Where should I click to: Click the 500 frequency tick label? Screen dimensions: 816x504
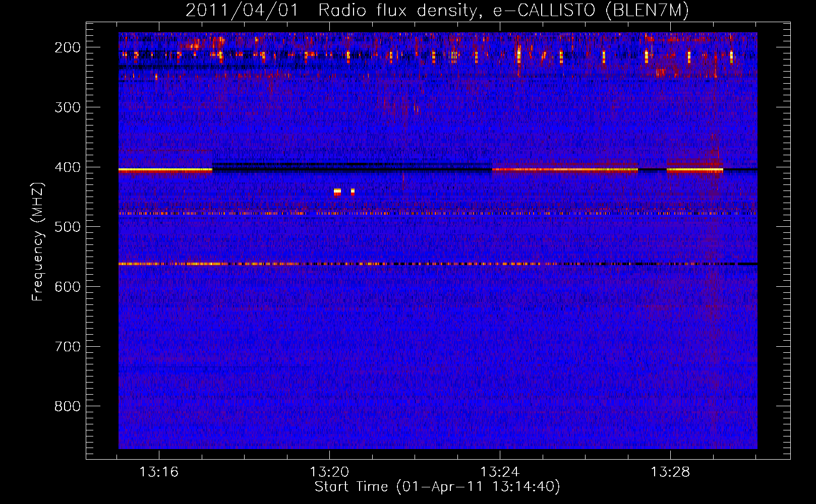coord(68,227)
